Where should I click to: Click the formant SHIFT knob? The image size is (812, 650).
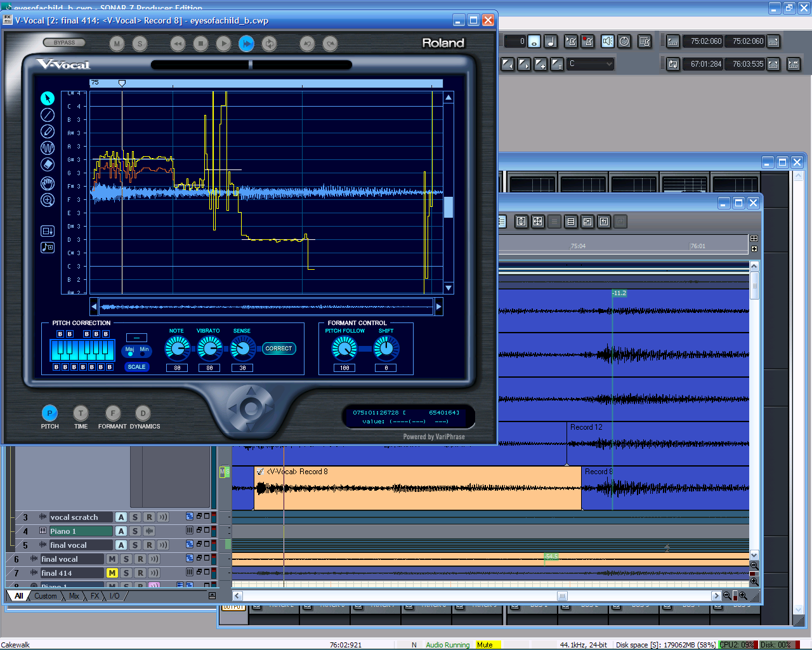tap(386, 348)
